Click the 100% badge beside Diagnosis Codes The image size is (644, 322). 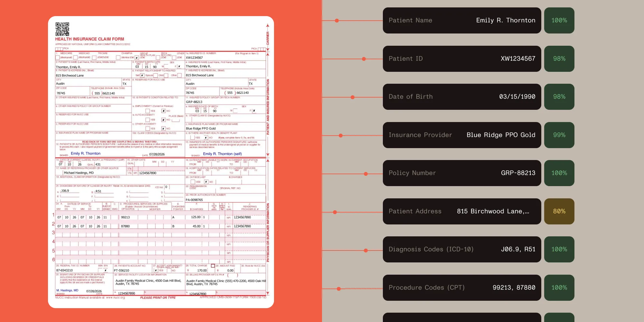pyautogui.click(x=559, y=249)
